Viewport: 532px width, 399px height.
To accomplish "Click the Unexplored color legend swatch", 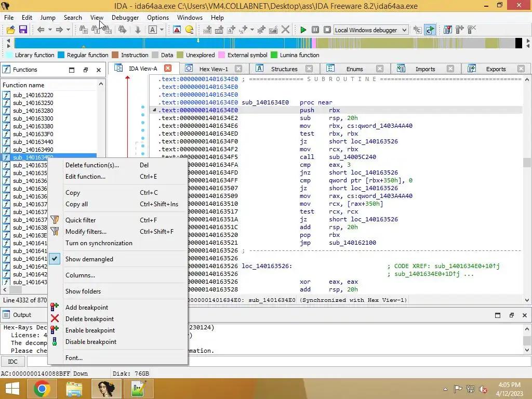I will pos(180,55).
